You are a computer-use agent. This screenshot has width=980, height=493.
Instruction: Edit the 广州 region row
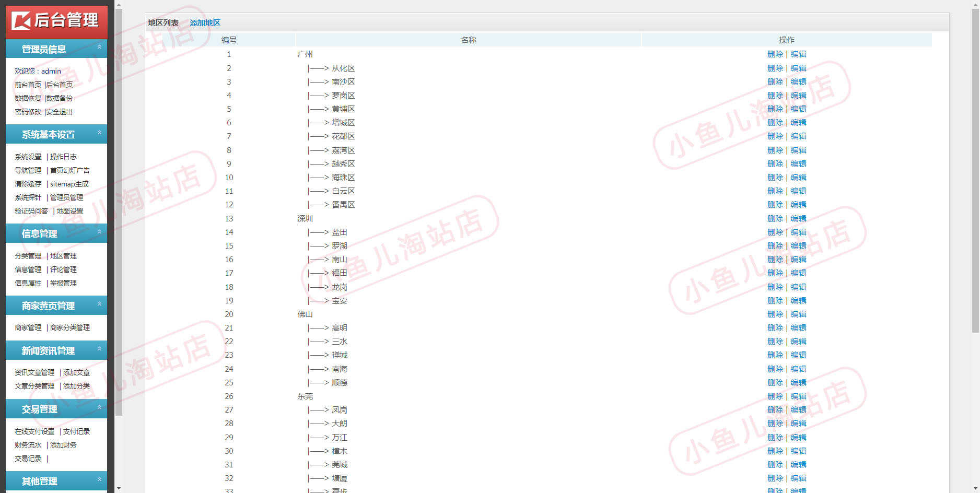[798, 54]
